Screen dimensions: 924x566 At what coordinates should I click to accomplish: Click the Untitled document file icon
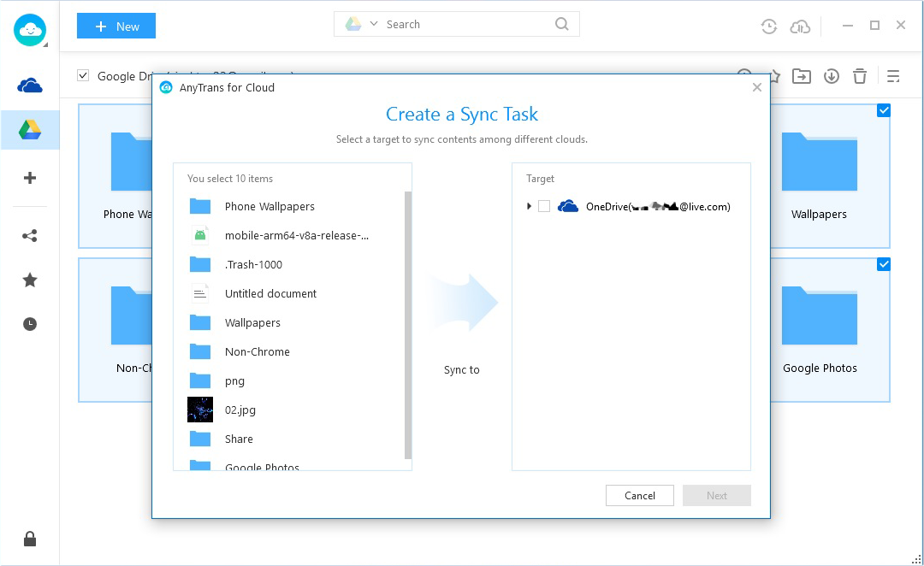pos(199,293)
